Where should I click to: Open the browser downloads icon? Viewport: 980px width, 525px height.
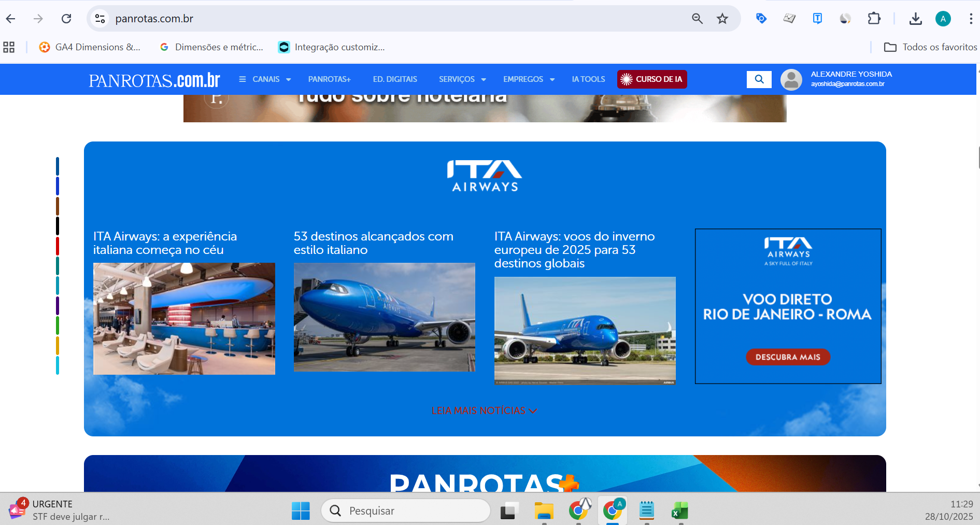coord(915,19)
